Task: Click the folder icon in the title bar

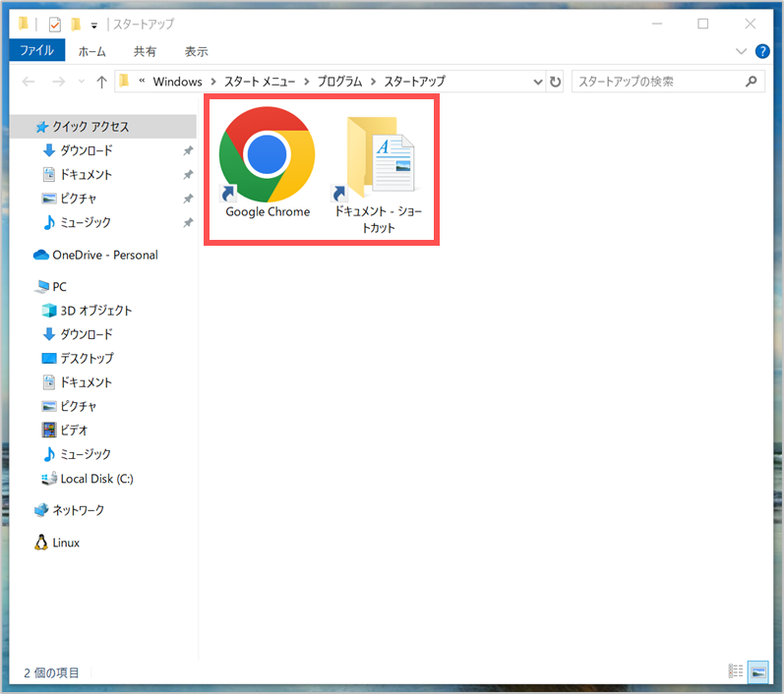Action: (x=24, y=23)
